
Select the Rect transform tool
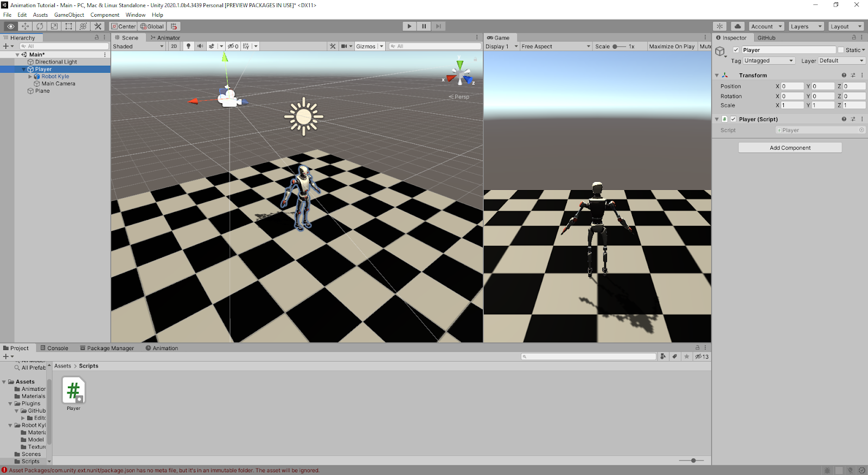point(68,26)
